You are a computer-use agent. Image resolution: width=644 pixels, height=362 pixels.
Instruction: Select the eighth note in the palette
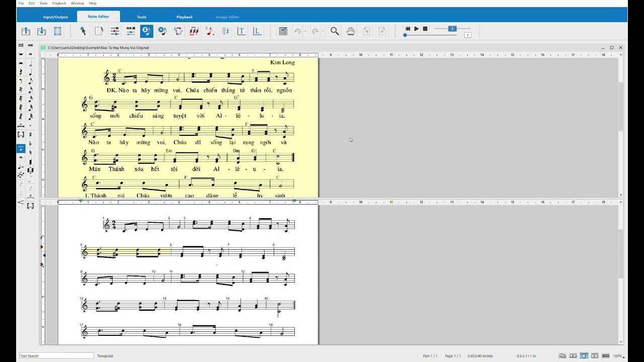coord(30,81)
